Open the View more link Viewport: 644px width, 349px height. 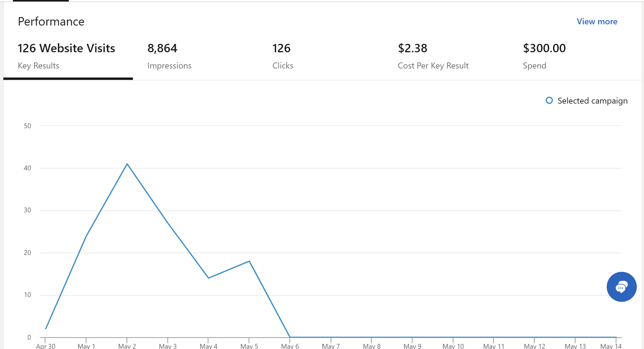pyautogui.click(x=597, y=22)
